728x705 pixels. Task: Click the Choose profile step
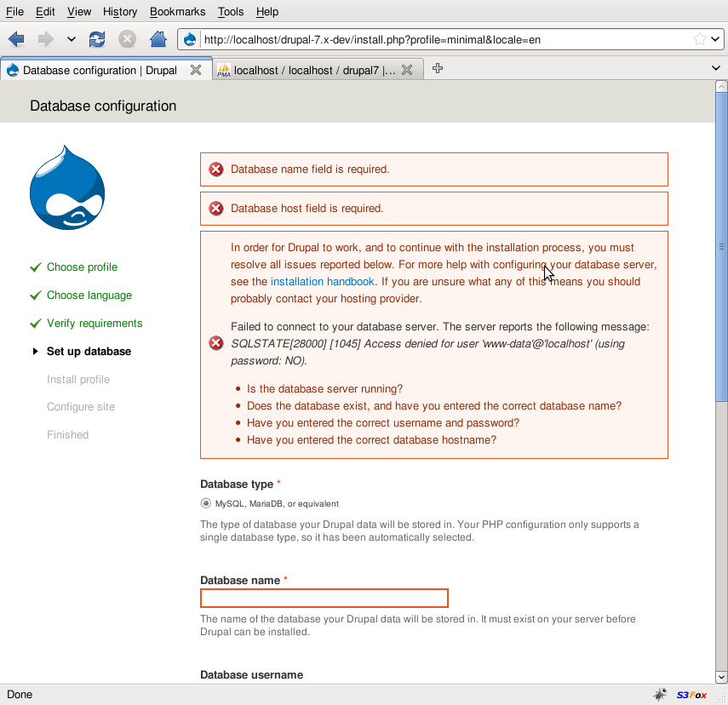tap(83, 267)
